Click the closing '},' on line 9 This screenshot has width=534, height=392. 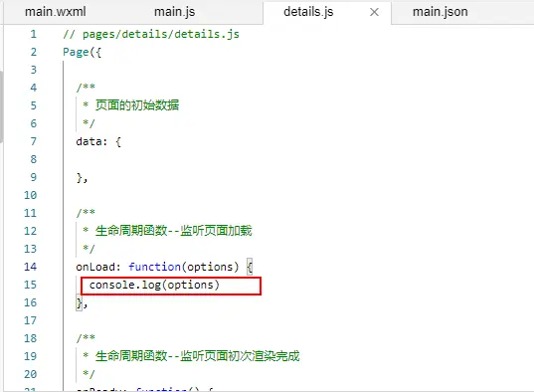[82, 177]
